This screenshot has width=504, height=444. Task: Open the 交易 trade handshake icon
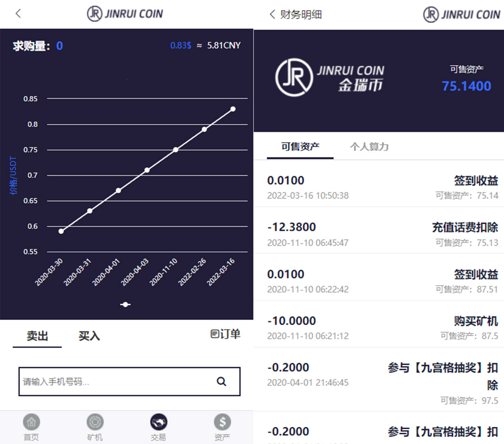click(x=158, y=422)
